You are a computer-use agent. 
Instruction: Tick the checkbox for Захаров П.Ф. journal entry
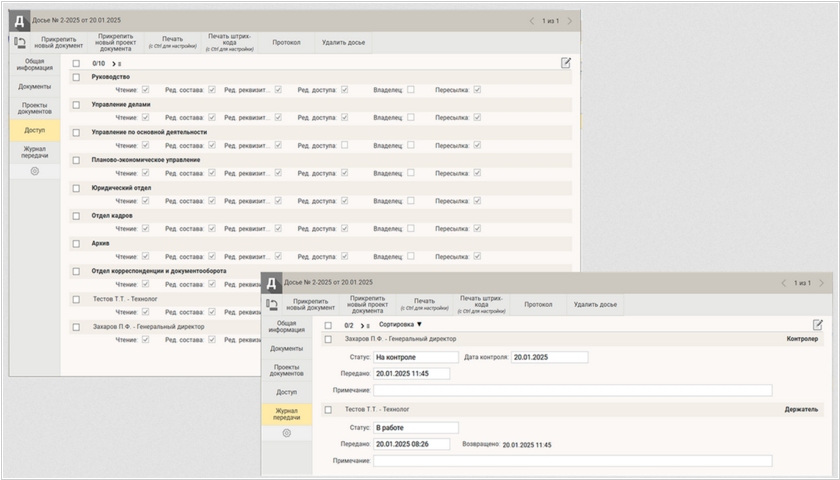(328, 339)
